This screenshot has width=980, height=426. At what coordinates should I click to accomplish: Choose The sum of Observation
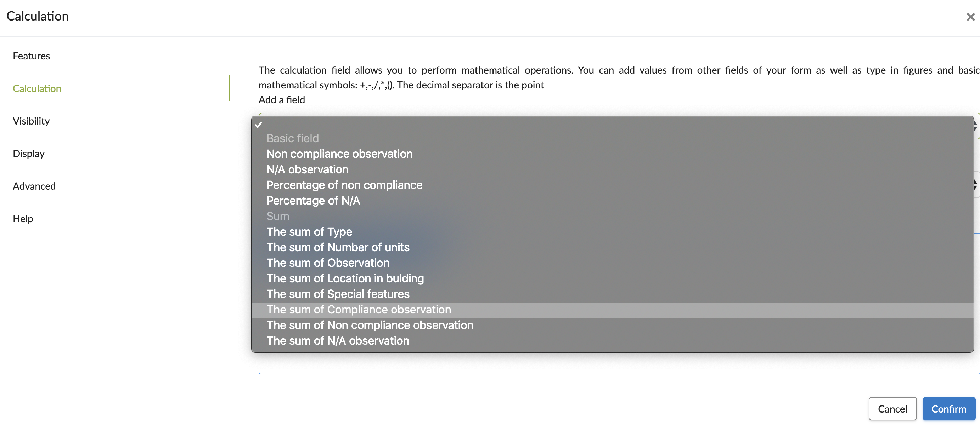(328, 263)
